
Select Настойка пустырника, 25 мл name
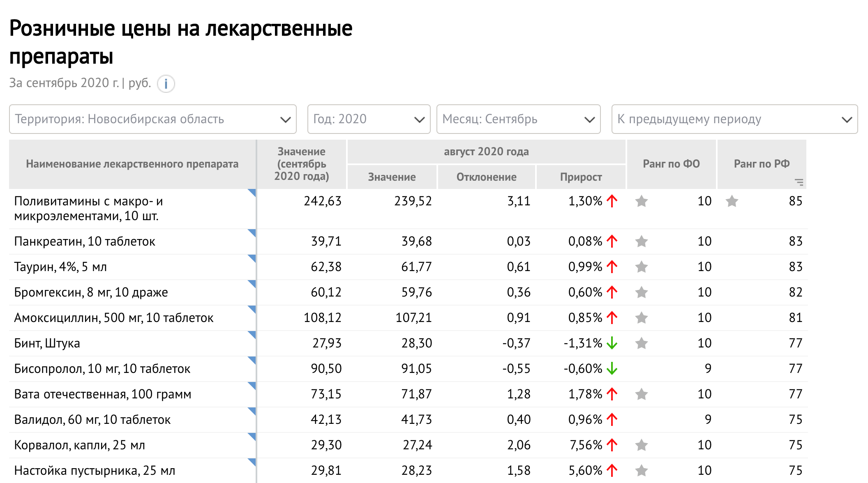pyautogui.click(x=95, y=471)
